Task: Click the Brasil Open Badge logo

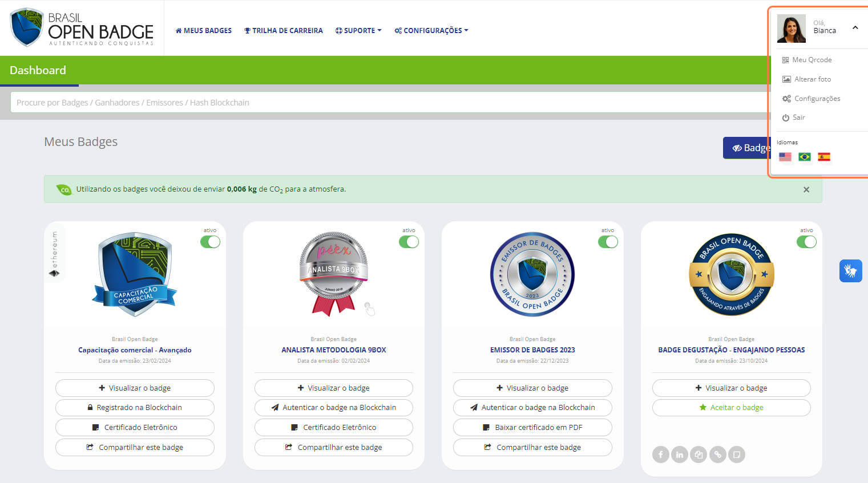Action: (x=82, y=27)
